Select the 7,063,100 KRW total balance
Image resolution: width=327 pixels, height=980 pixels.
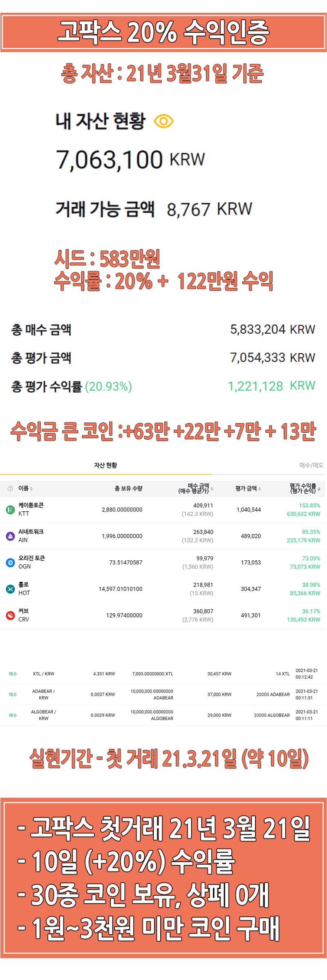tap(131, 159)
